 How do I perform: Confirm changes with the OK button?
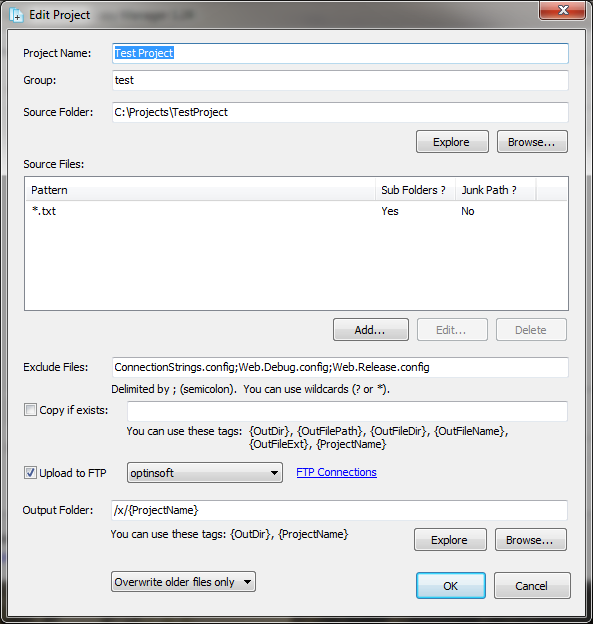(451, 585)
